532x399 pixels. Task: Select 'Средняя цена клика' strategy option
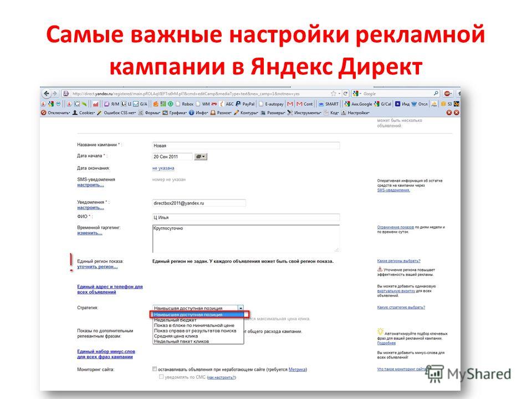pos(197,336)
